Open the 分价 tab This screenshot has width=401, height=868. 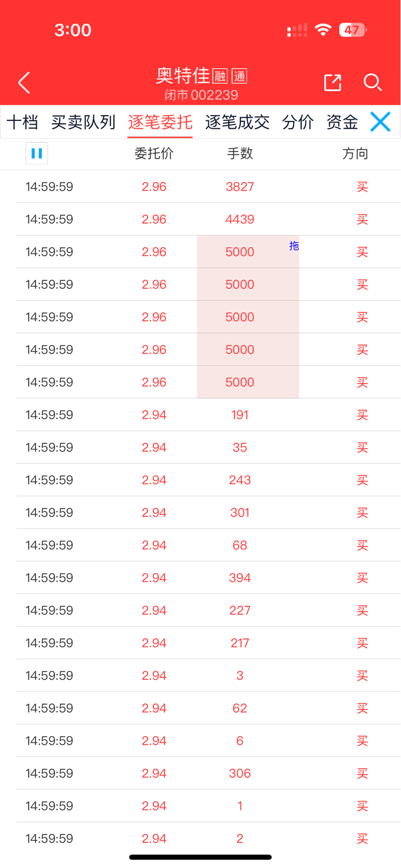[x=298, y=123]
